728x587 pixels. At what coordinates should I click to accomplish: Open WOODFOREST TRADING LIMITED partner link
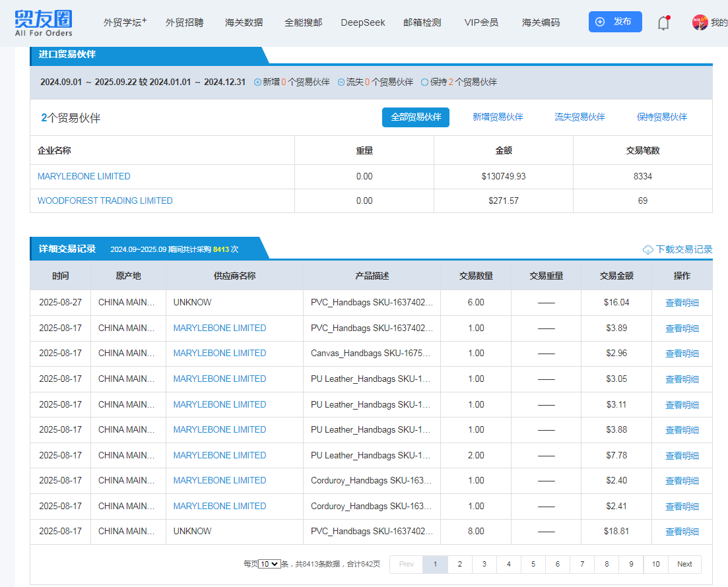[105, 201]
